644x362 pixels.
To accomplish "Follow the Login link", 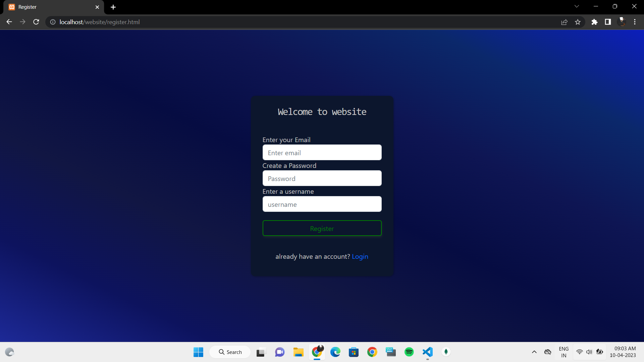I will [360, 256].
